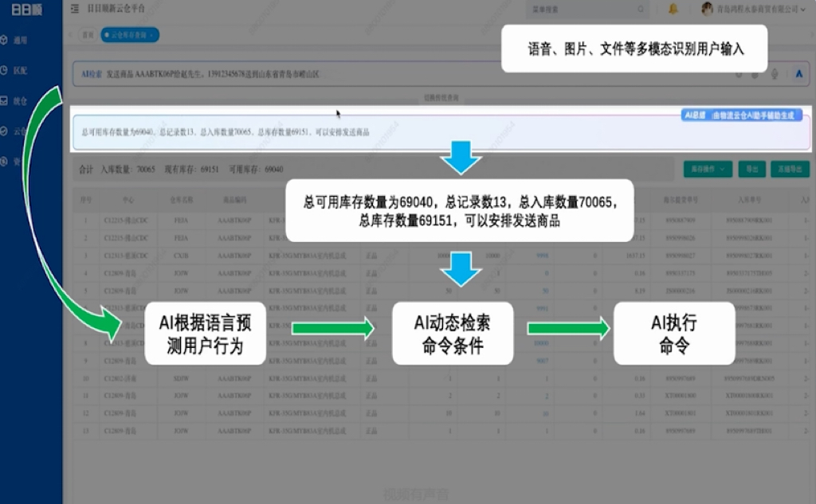The height and width of the screenshot is (504, 816).
Task: Submit AI search with the blue A icon
Action: (x=798, y=74)
